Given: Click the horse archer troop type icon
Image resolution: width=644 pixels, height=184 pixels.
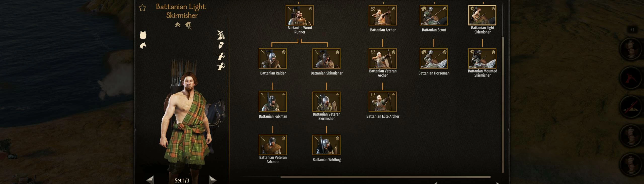Looking at the screenshot, I should 188,25.
